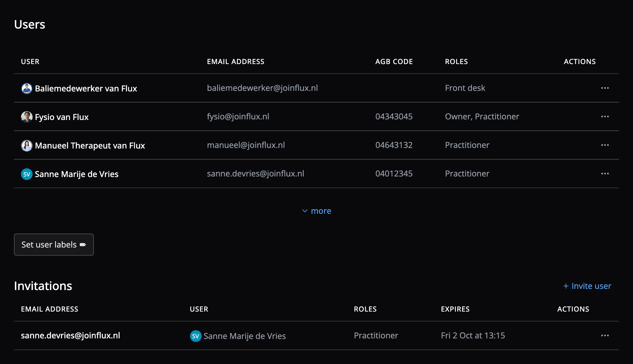Click SV avatar in Invitations table

tap(196, 336)
